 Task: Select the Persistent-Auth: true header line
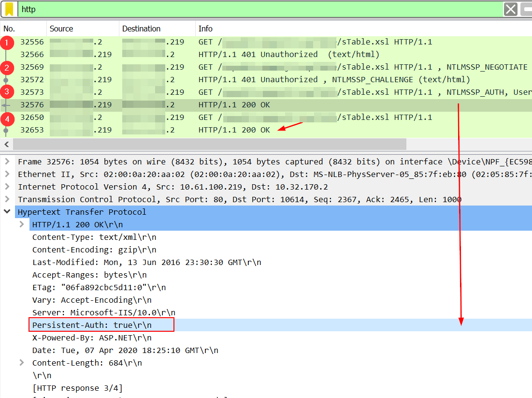point(101,325)
